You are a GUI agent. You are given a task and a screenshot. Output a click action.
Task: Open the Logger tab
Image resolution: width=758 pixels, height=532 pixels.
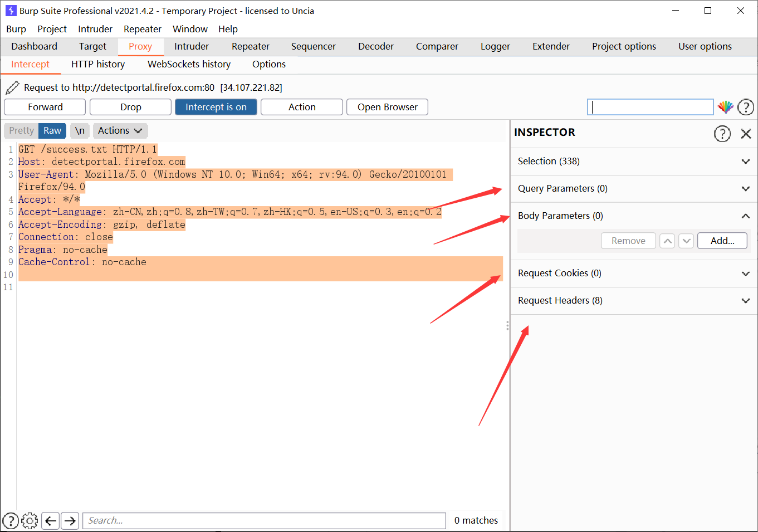495,46
